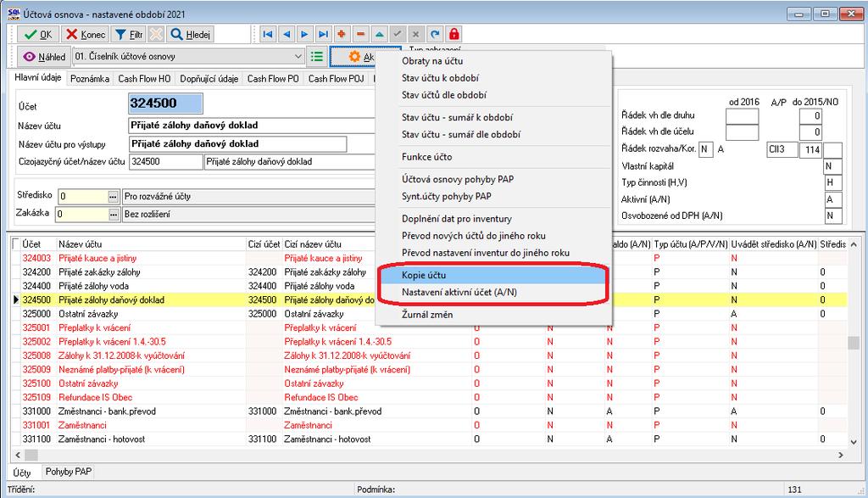This screenshot has height=498, width=868.
Task: Open the Doplňující údaje tab
Action: tap(209, 79)
